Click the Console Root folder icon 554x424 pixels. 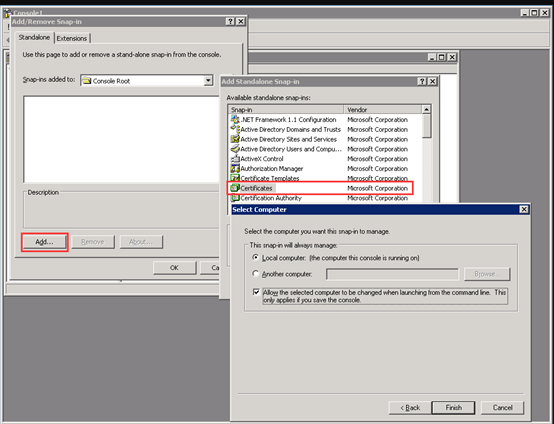87,81
